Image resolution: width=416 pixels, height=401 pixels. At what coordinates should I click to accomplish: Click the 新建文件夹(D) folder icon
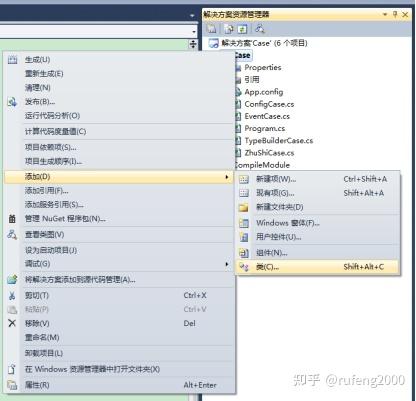point(244,207)
